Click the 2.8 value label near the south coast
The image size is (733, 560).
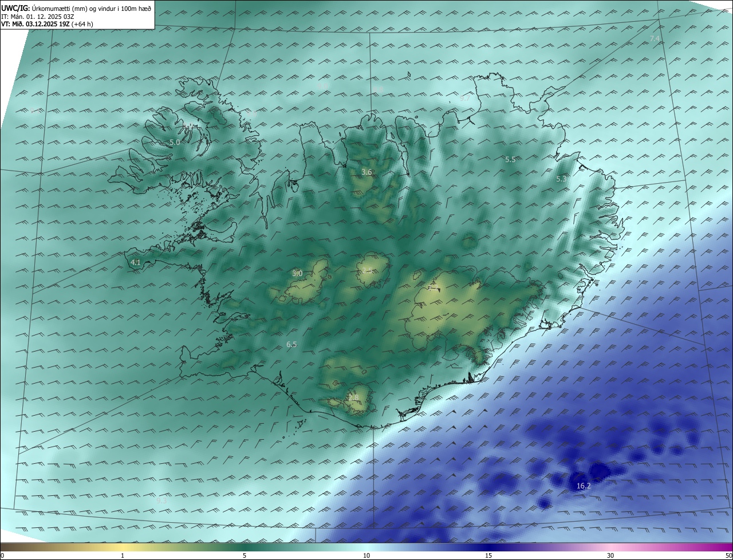click(x=353, y=397)
